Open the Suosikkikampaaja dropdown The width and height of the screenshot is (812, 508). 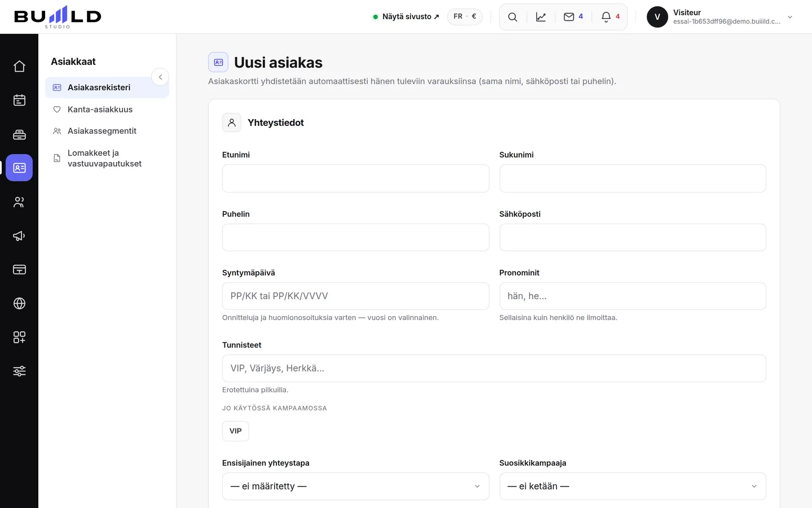pyautogui.click(x=633, y=486)
